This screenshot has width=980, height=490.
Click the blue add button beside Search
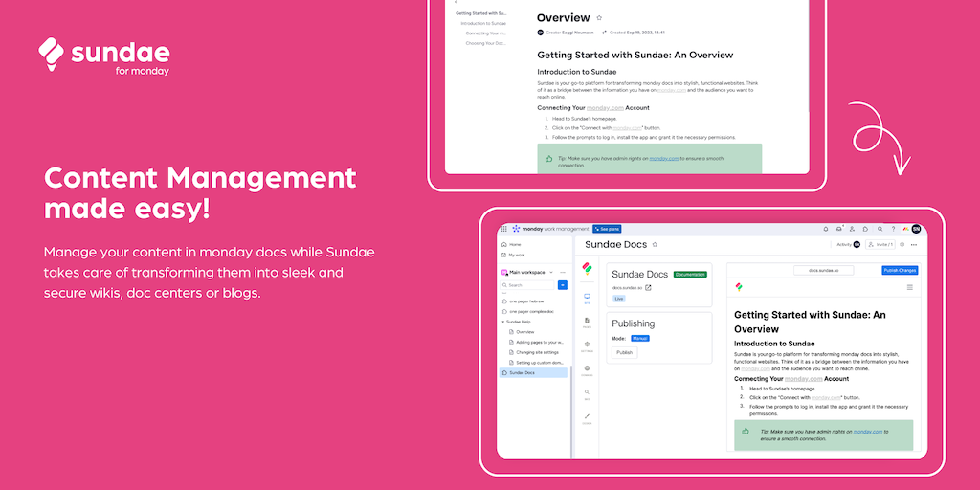pos(563,285)
